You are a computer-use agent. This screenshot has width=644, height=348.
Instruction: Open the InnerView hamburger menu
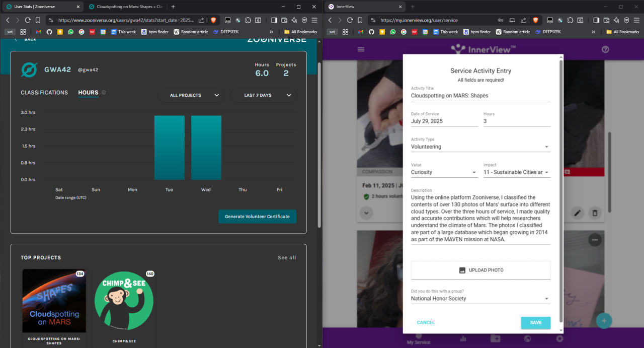coord(361,49)
